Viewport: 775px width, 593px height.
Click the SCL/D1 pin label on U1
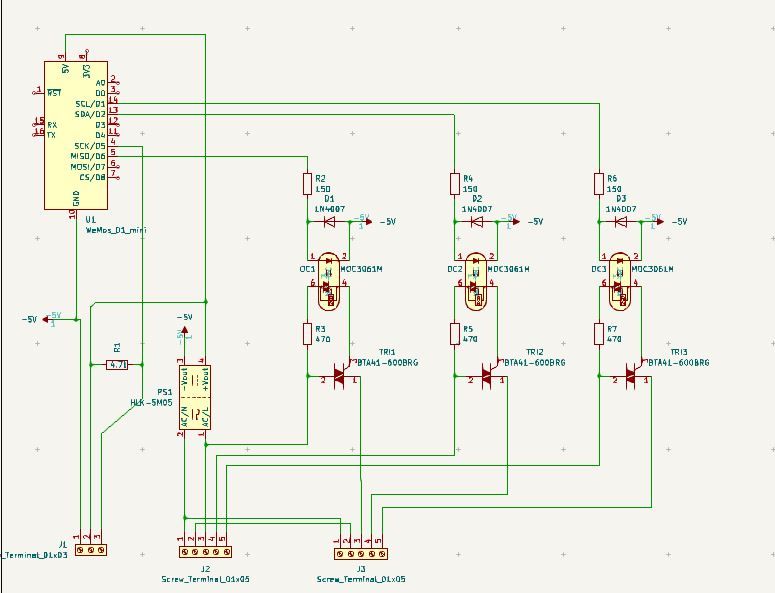click(x=90, y=104)
